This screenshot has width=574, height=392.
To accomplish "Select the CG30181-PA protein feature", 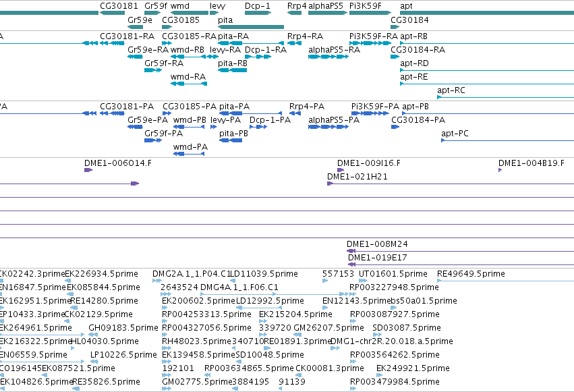I will [112, 113].
